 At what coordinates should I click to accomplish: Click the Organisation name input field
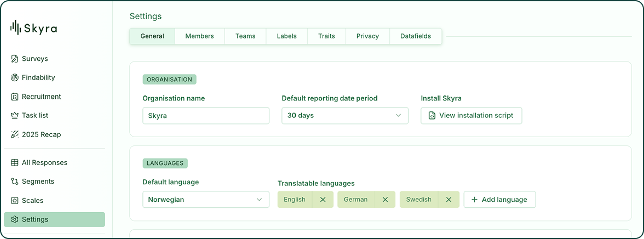206,116
